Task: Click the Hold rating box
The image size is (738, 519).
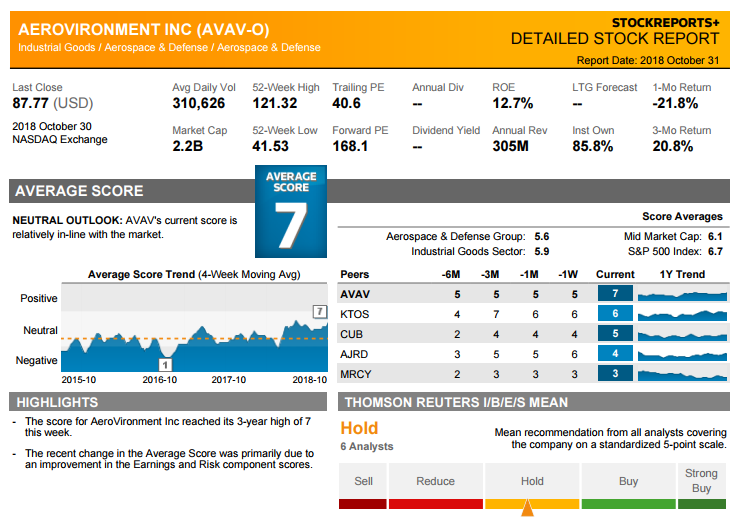Action: [532, 481]
